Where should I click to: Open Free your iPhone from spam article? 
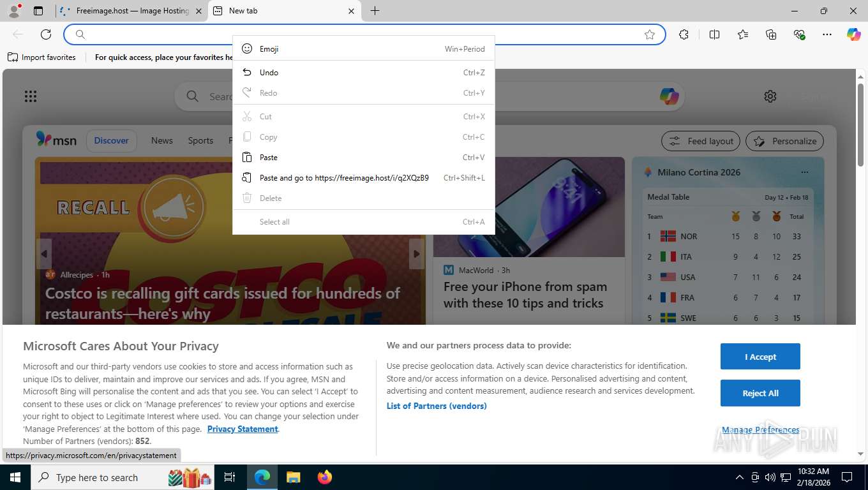(x=525, y=295)
